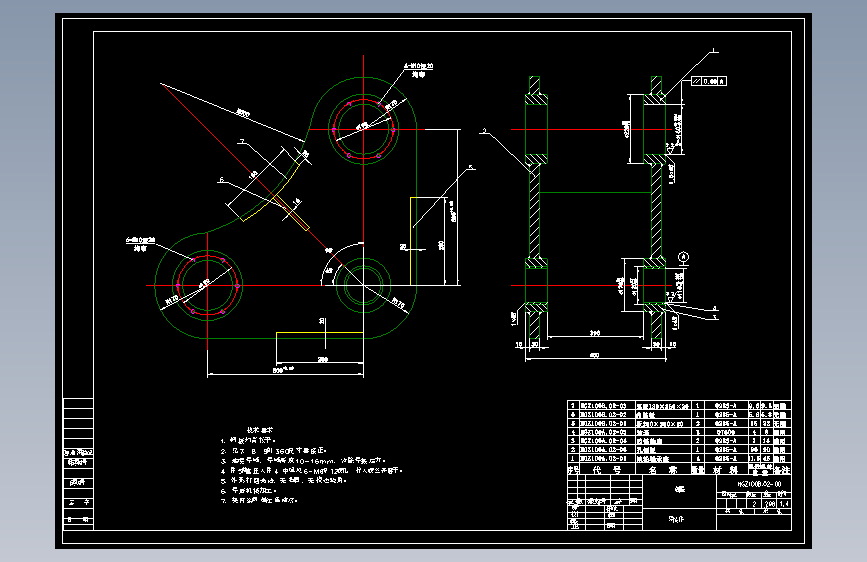Select the 名称 column header in the parts list
867x562 pixels.
point(662,470)
